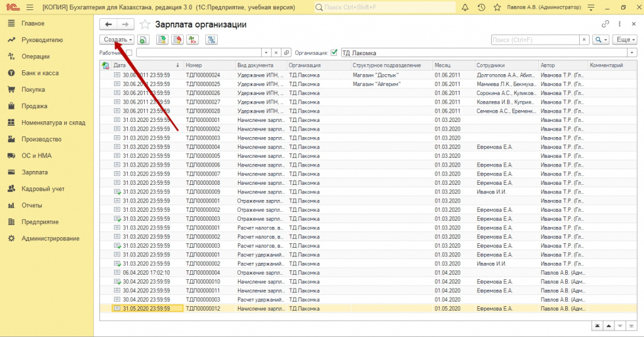Clear the list search field
The width and height of the screenshot is (644, 337).
584,40
